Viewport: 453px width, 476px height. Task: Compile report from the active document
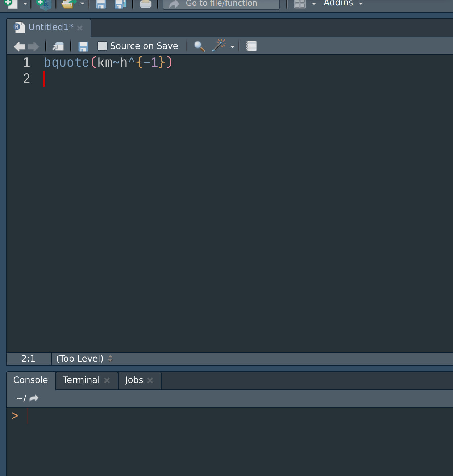(x=251, y=46)
